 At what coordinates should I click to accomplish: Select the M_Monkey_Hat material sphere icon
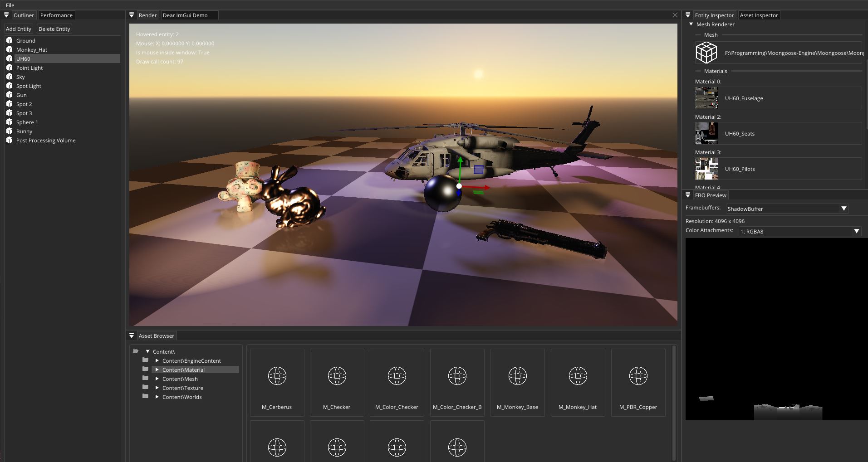click(x=578, y=376)
